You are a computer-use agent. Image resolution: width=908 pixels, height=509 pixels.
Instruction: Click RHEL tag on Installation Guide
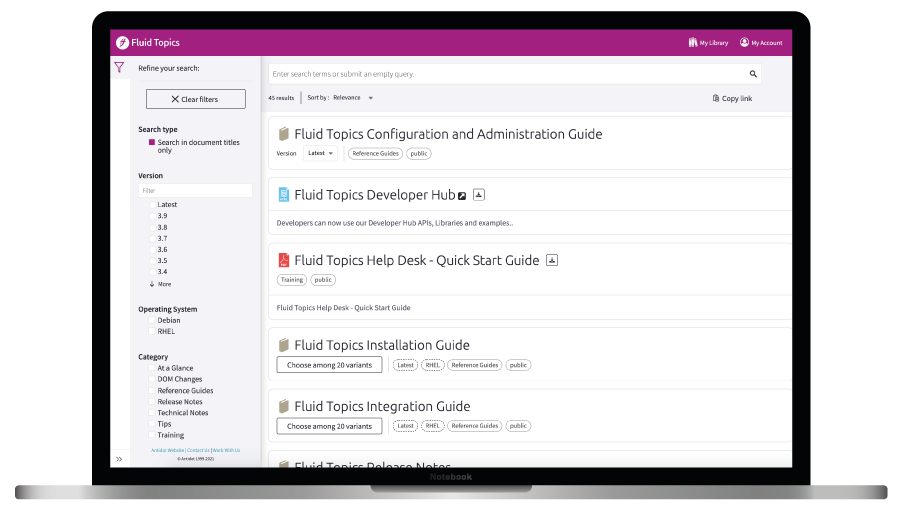(x=433, y=365)
